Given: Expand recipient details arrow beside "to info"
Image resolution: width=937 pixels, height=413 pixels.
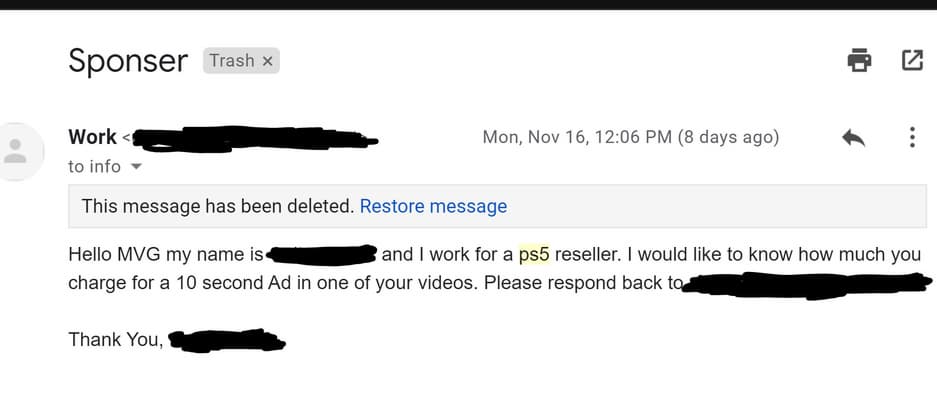Looking at the screenshot, I should [137, 167].
